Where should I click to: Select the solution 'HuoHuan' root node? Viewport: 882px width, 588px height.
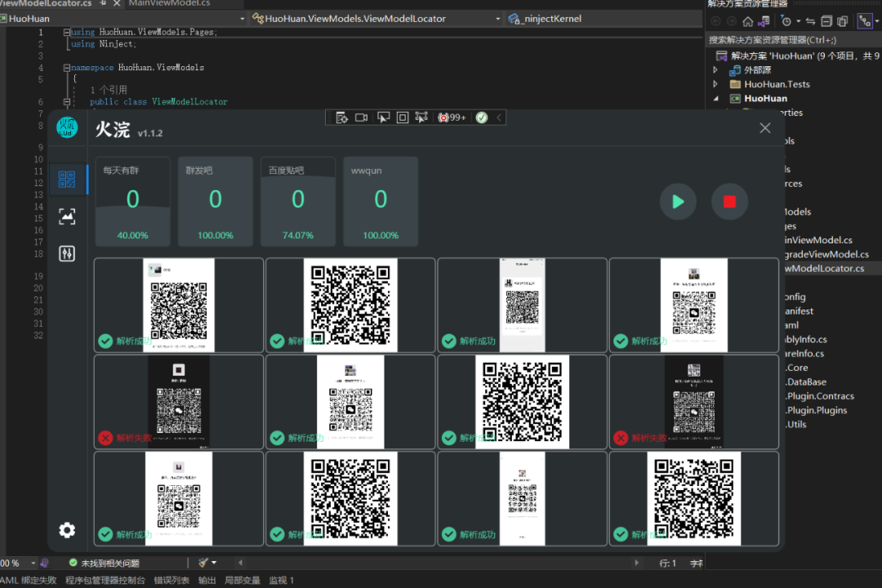796,56
